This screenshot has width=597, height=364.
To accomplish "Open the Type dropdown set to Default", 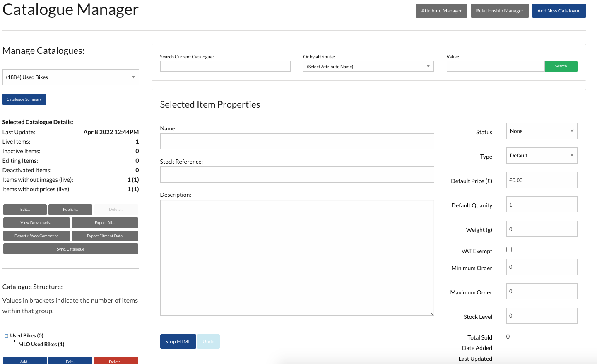I will tap(541, 156).
